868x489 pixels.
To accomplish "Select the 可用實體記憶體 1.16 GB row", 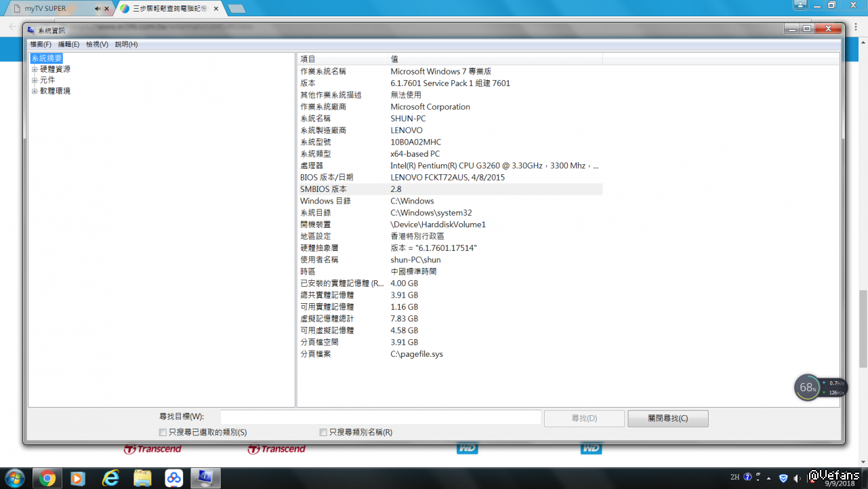I will click(x=450, y=307).
